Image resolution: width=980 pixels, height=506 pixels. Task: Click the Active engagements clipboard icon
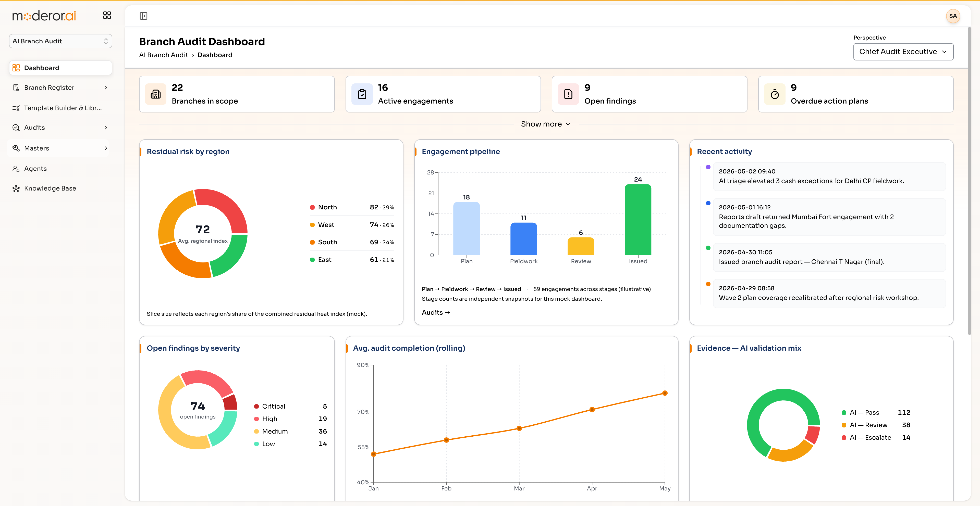[362, 94]
